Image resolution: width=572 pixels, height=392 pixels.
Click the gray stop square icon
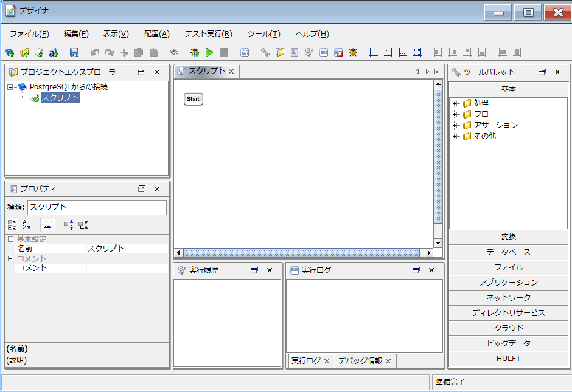point(224,52)
